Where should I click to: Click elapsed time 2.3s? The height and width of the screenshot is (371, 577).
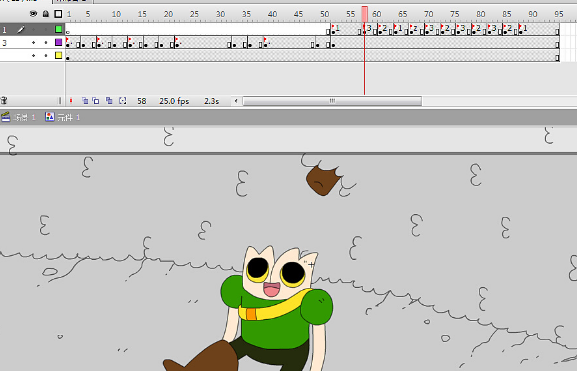pos(212,101)
